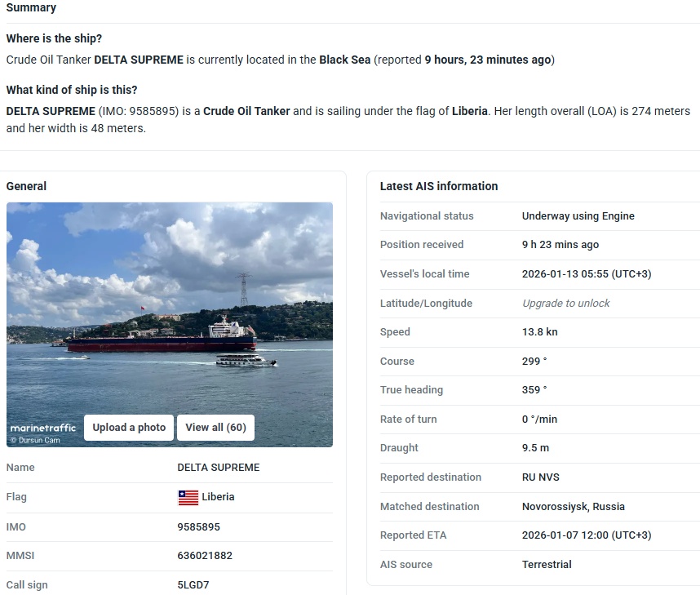The image size is (700, 595).
Task: Click the call sign 5LGD7
Action: (x=193, y=584)
